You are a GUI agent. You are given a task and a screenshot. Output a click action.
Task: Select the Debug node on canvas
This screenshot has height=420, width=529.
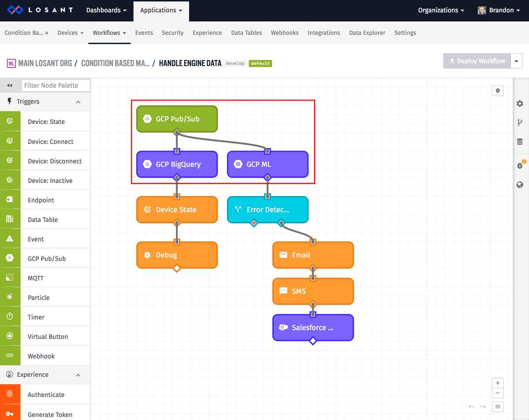coord(177,255)
